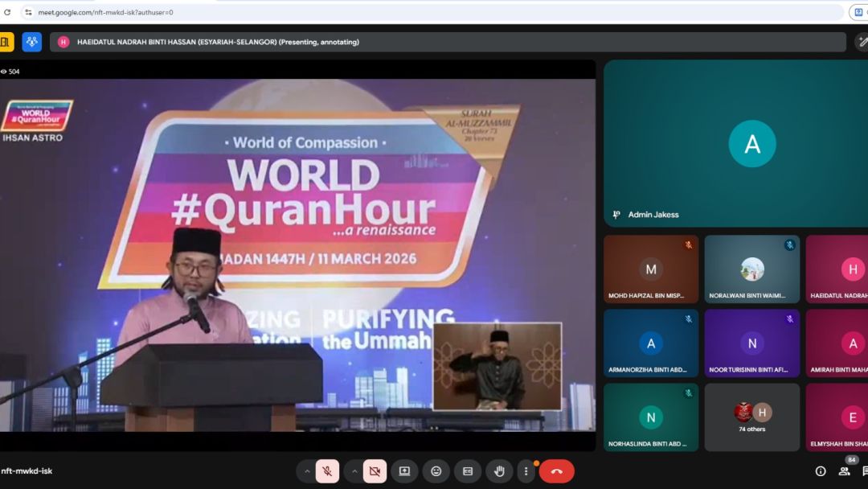The width and height of the screenshot is (868, 489).
Task: Expand video settings chevron beside camera
Action: coord(354,471)
